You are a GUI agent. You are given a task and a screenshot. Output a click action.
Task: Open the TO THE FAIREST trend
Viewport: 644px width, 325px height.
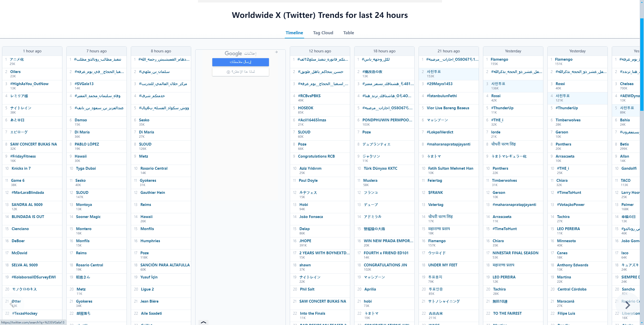[x=507, y=313]
